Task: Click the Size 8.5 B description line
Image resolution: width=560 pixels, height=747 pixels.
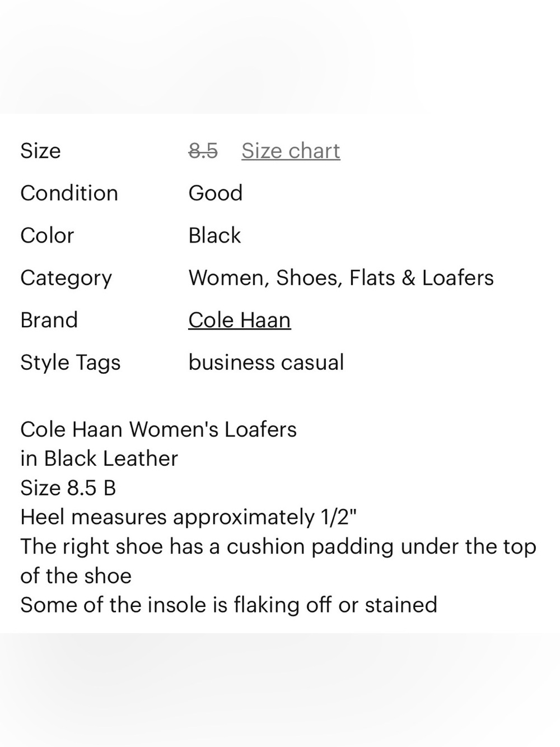Action: coord(68,488)
